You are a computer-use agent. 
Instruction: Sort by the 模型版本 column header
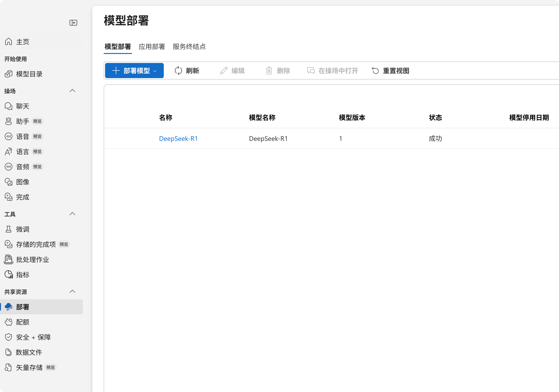click(x=352, y=118)
